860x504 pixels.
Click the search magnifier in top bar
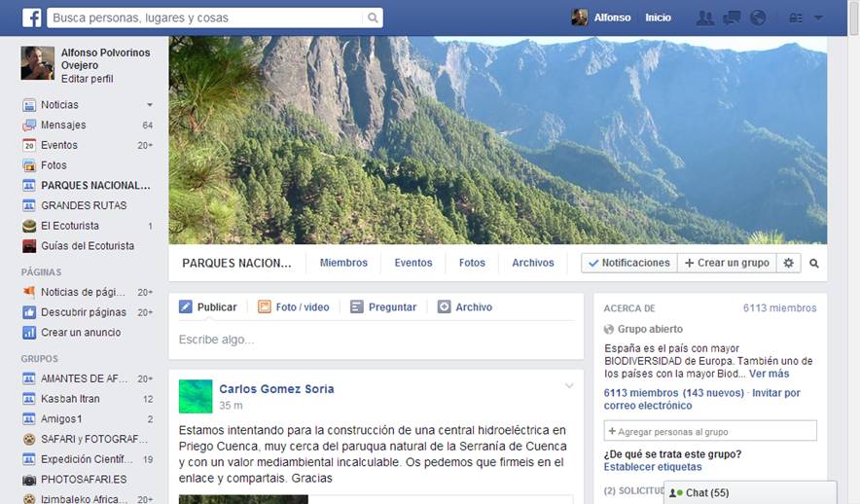(373, 18)
